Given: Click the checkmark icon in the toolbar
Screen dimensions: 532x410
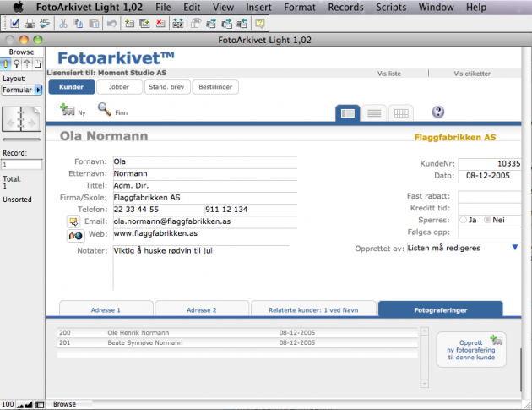Looking at the screenshot, I should pos(14,24).
